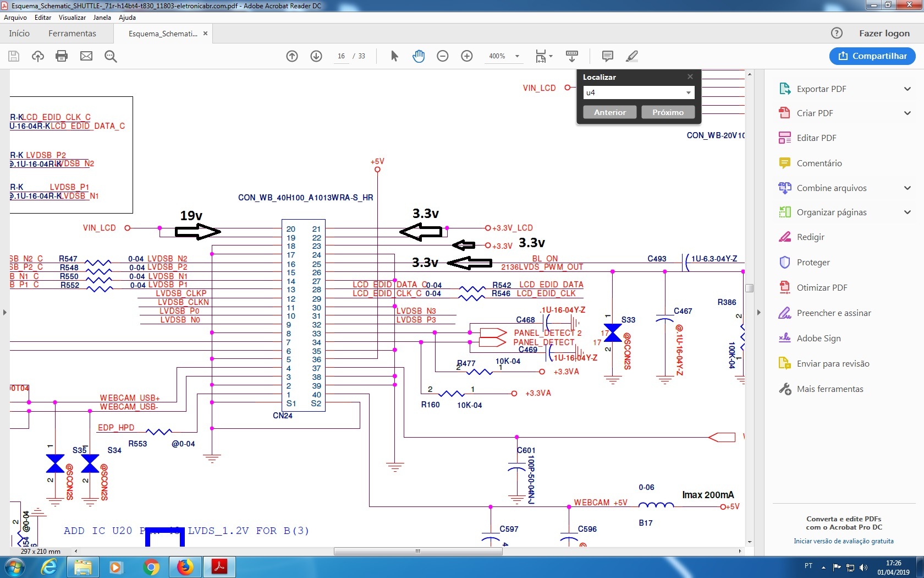Open Chrome from taskbar
The height and width of the screenshot is (578, 924).
click(x=151, y=567)
